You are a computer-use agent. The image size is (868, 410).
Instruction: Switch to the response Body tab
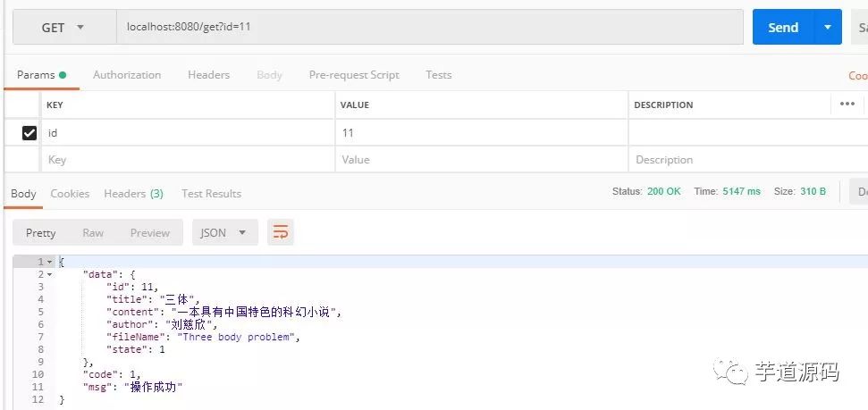tap(23, 194)
